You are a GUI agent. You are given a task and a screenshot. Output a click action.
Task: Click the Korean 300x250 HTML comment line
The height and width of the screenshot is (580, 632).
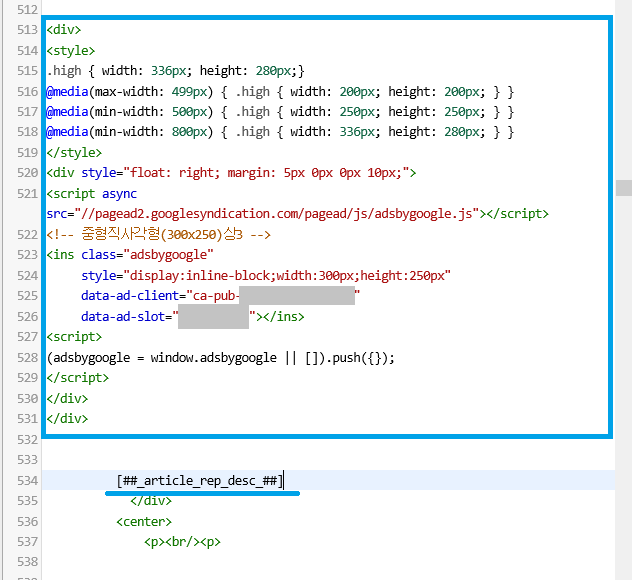158,234
